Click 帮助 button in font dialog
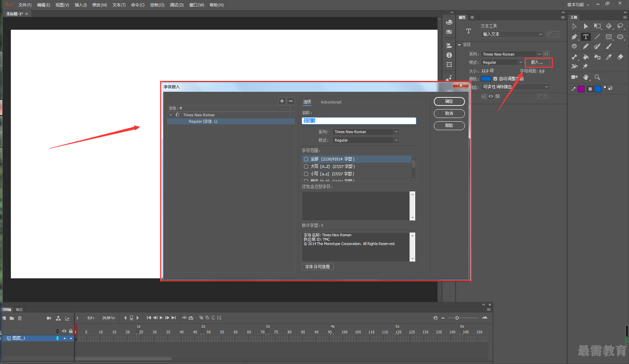The image size is (629, 364). (449, 126)
